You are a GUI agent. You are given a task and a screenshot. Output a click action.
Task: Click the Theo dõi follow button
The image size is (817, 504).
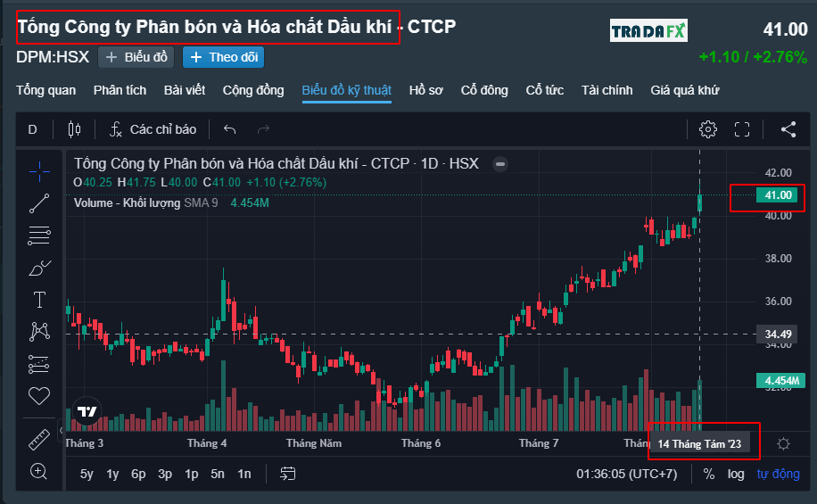(224, 57)
